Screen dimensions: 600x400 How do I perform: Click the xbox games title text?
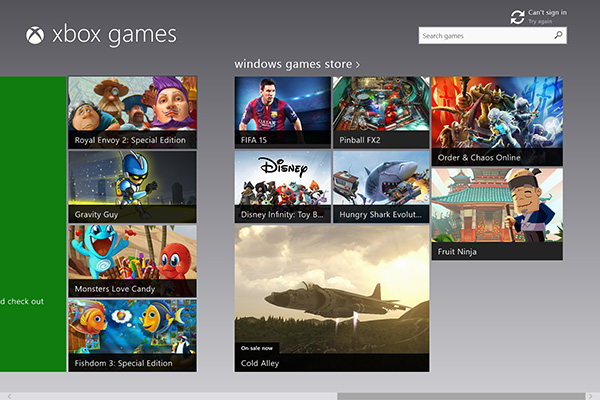[113, 36]
